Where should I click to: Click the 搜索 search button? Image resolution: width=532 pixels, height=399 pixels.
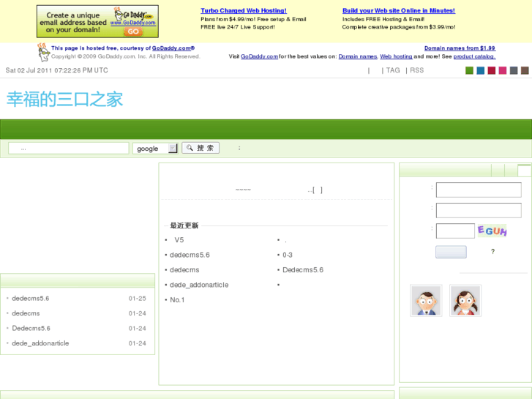click(x=201, y=148)
